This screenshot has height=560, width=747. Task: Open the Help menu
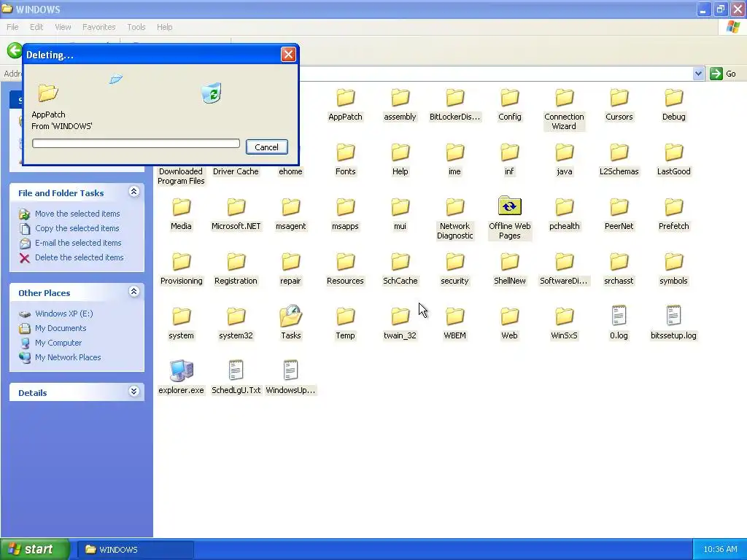pos(165,27)
